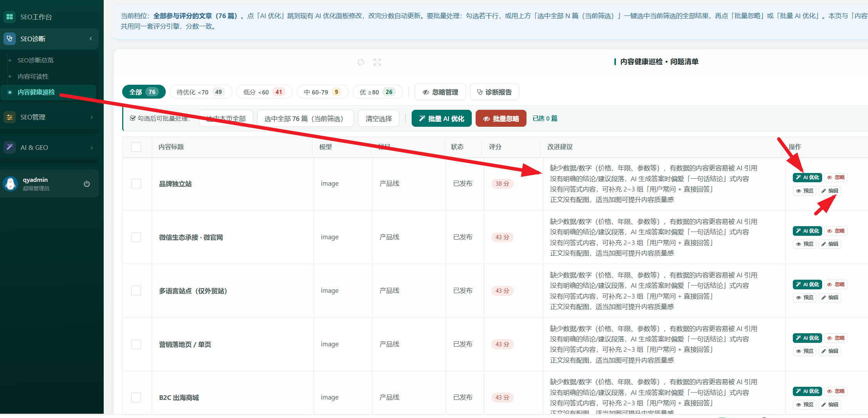Check the B2C 出海商城 row checkbox
The width and height of the screenshot is (868, 418).
[136, 397]
